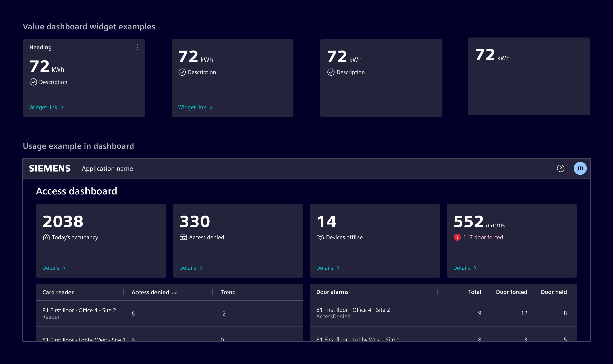Click the Application name text
613x364 pixels.
pyautogui.click(x=107, y=169)
